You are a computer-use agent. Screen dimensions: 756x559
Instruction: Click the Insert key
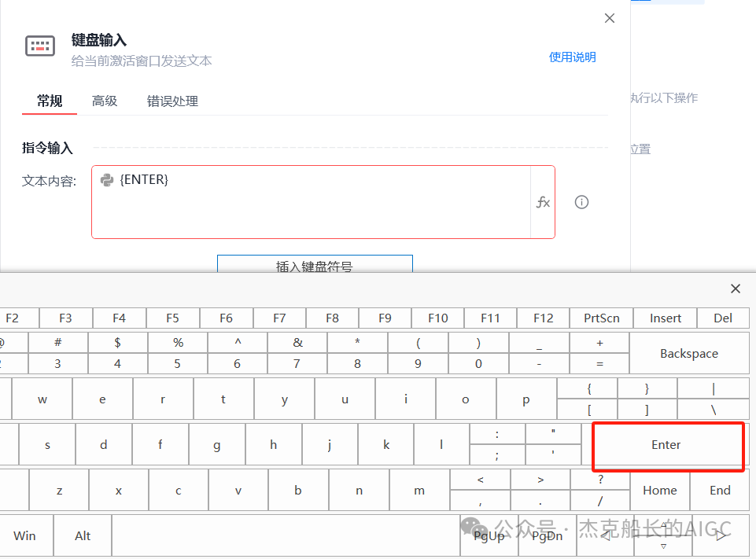click(x=666, y=318)
